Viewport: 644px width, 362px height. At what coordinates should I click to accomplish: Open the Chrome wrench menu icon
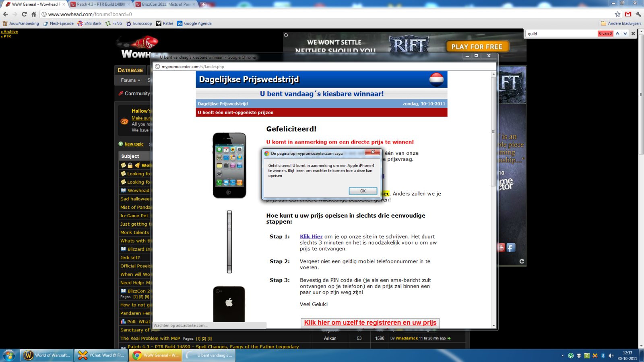638,14
